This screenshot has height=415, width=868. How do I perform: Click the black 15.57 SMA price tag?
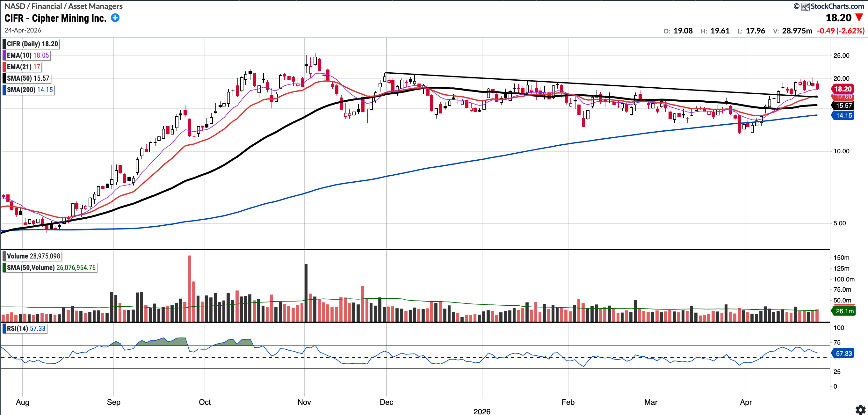(843, 106)
